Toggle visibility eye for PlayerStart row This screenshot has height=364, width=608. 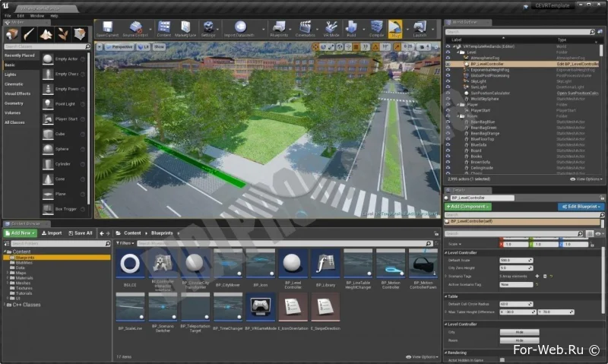point(448,110)
